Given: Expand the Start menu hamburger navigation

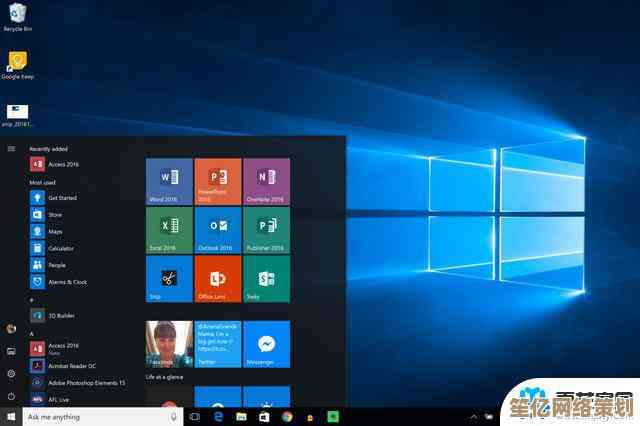Looking at the screenshot, I should (x=11, y=148).
